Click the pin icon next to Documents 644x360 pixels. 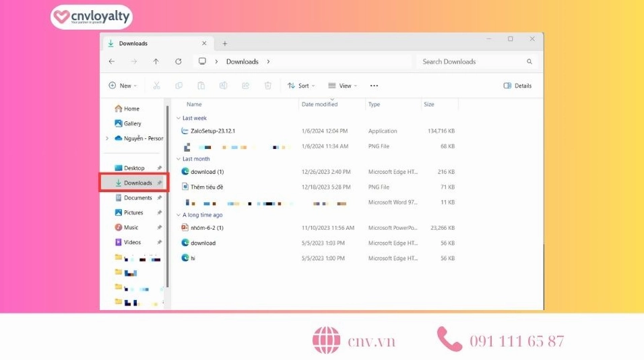(x=160, y=198)
